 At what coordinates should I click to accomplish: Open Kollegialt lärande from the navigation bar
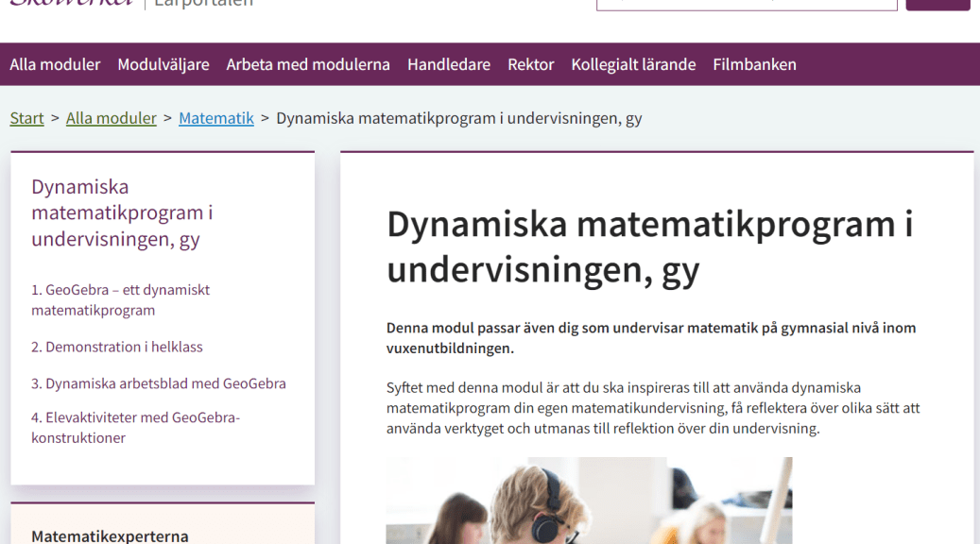[633, 64]
